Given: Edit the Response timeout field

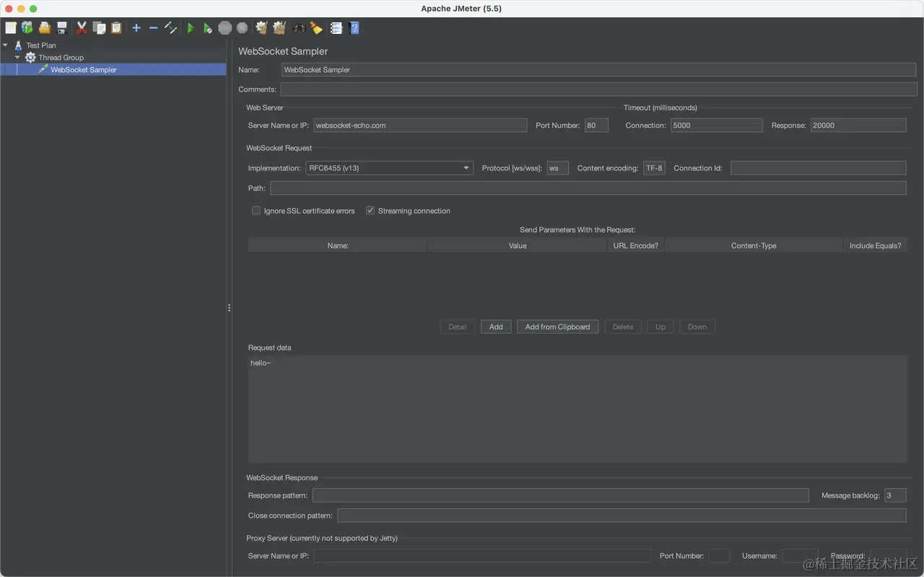Looking at the screenshot, I should click(858, 126).
